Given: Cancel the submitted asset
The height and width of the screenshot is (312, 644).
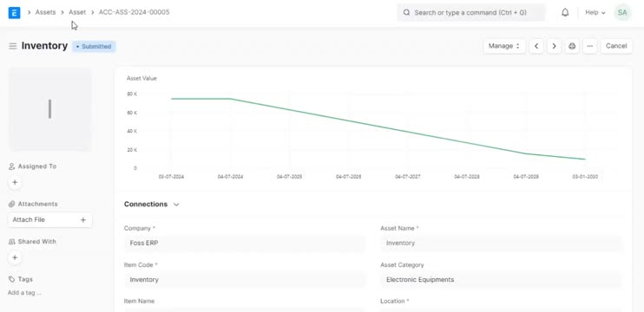Looking at the screenshot, I should [616, 46].
